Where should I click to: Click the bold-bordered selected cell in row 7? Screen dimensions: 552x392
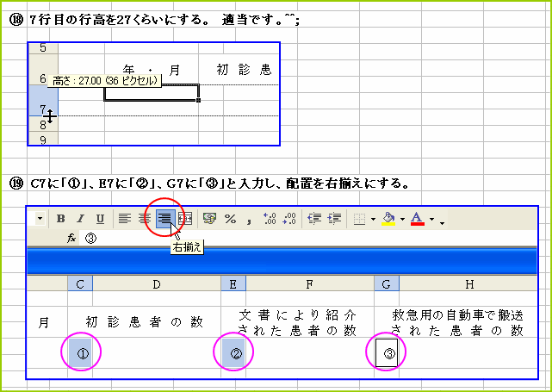coord(152,93)
